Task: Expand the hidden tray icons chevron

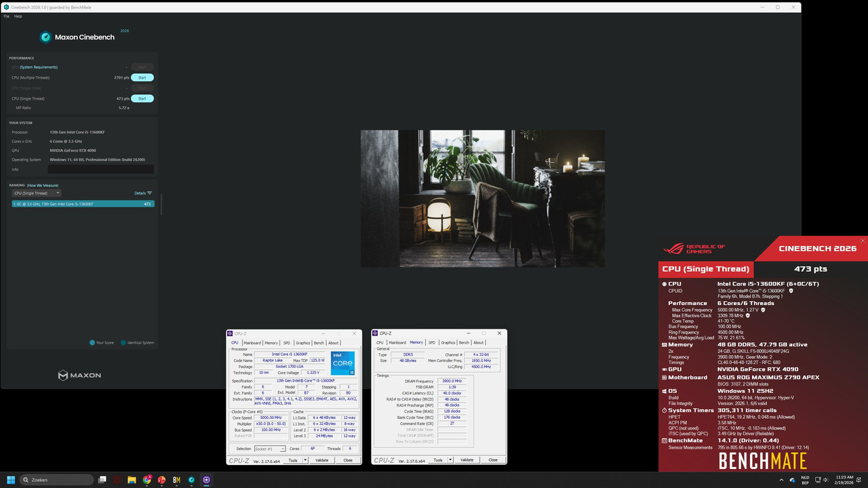Action: (x=781, y=480)
